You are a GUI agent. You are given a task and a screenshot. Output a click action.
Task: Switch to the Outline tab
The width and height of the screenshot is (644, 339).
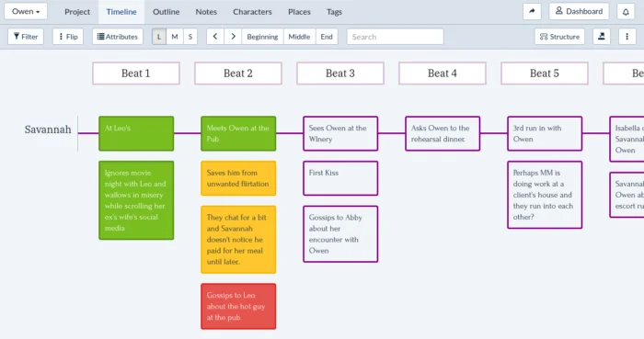pos(166,12)
